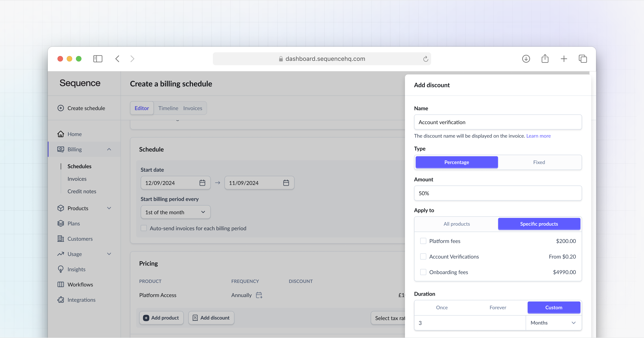Click the Insights sidebar icon
Screen dimensions: 644x338
[61, 269]
